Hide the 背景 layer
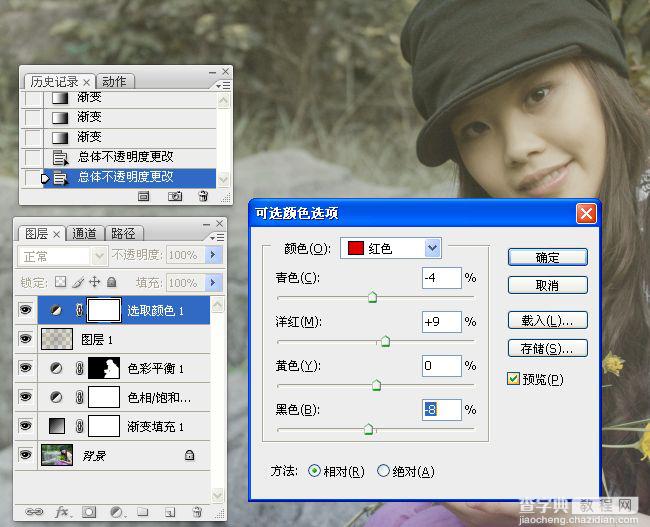 (x=25, y=455)
